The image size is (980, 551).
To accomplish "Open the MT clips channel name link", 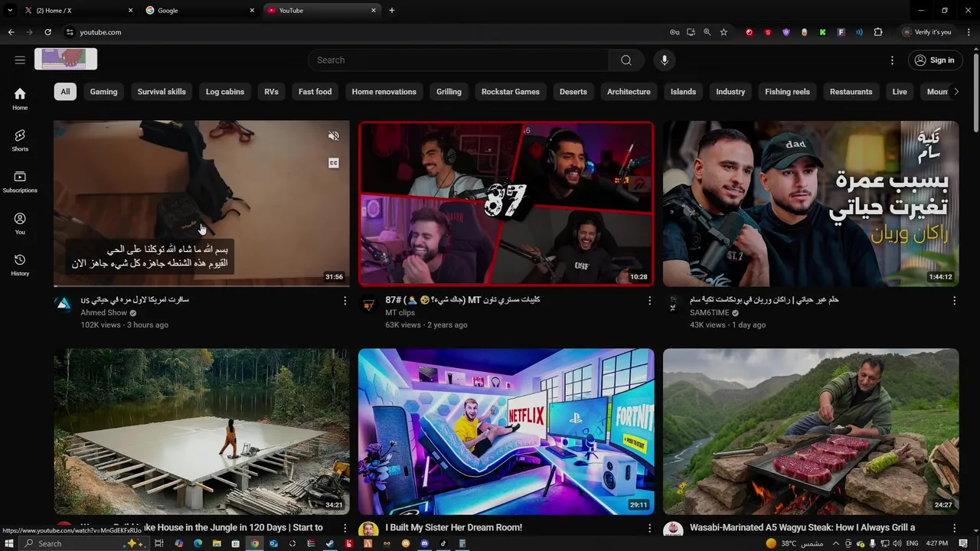I will coord(400,313).
